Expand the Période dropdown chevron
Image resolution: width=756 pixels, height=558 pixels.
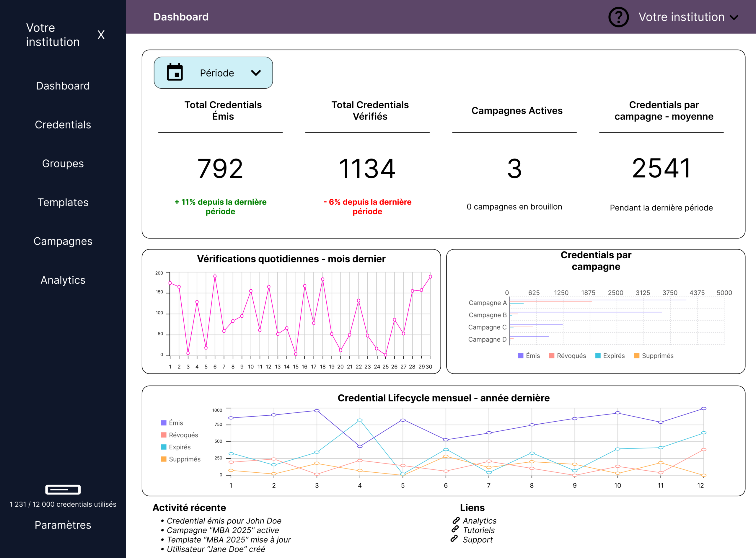[256, 73]
